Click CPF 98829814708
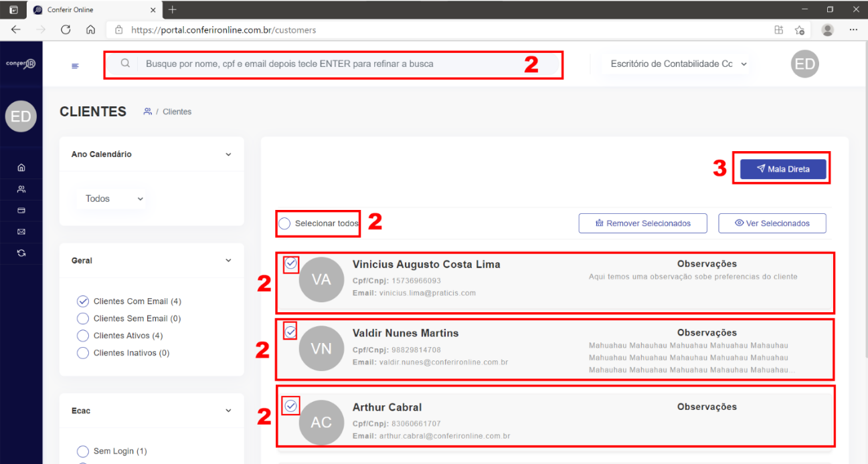The width and height of the screenshot is (868, 464). [416, 350]
